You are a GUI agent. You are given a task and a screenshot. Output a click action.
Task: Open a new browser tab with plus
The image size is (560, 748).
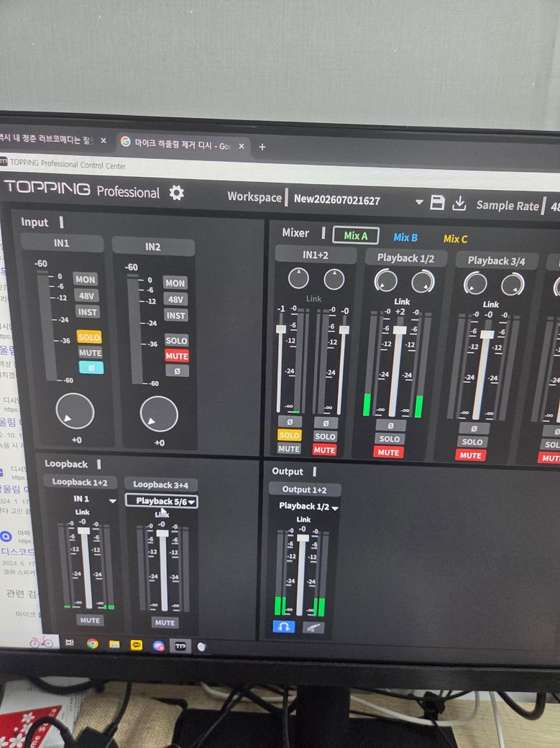[262, 147]
